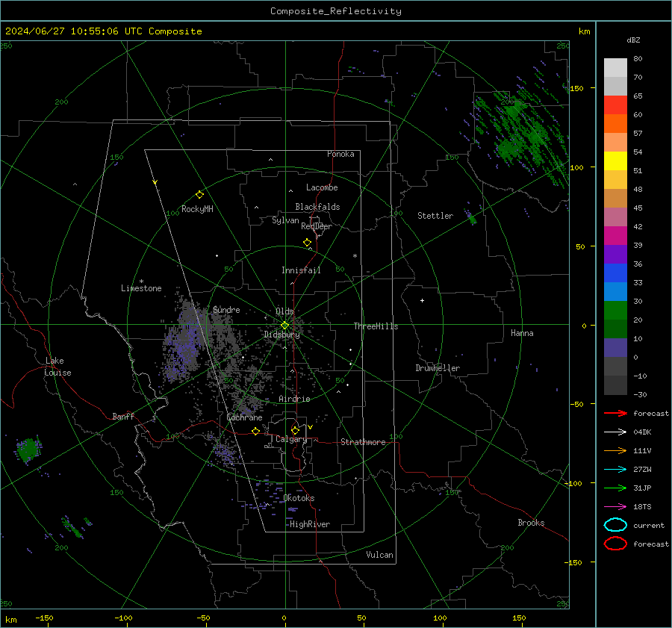672x628 pixels.
Task: Click the magenta 18TS legend arrow
Action: tap(615, 507)
